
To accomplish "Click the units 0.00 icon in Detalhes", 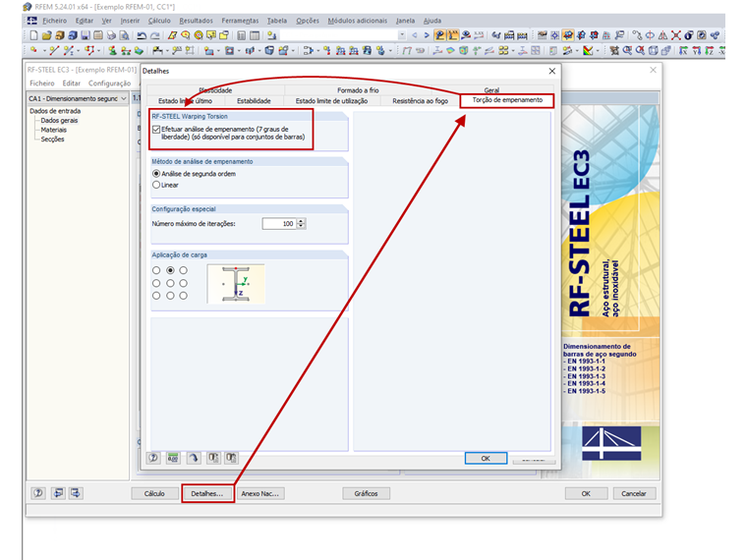I will point(173,458).
